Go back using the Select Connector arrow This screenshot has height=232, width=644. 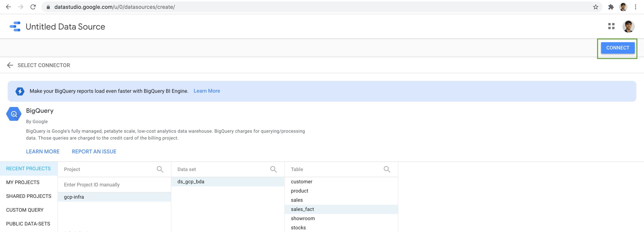click(x=10, y=65)
